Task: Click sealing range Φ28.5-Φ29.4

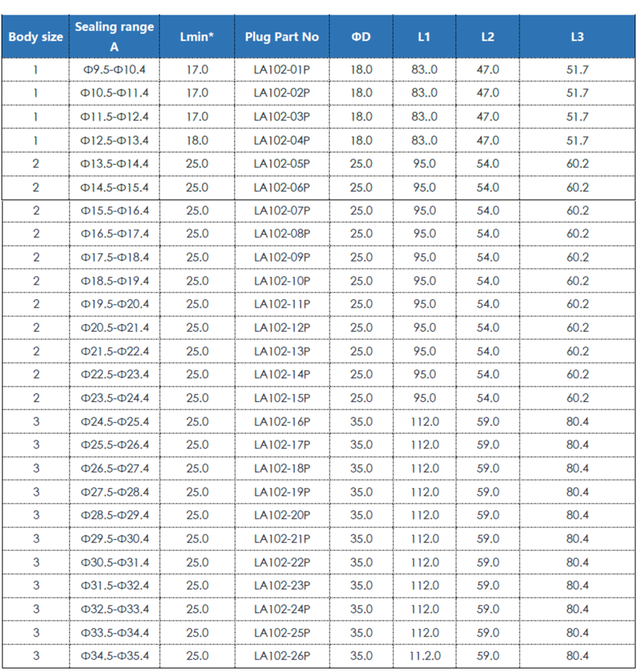Action: click(115, 515)
